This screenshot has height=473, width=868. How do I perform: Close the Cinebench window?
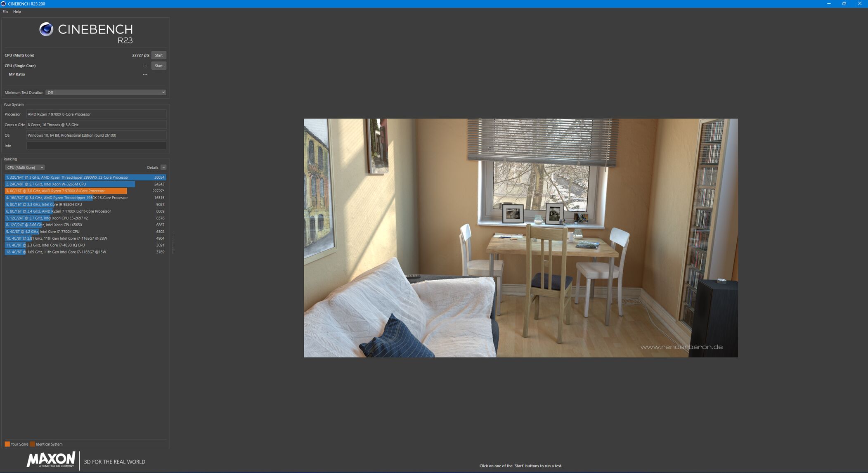(x=860, y=4)
